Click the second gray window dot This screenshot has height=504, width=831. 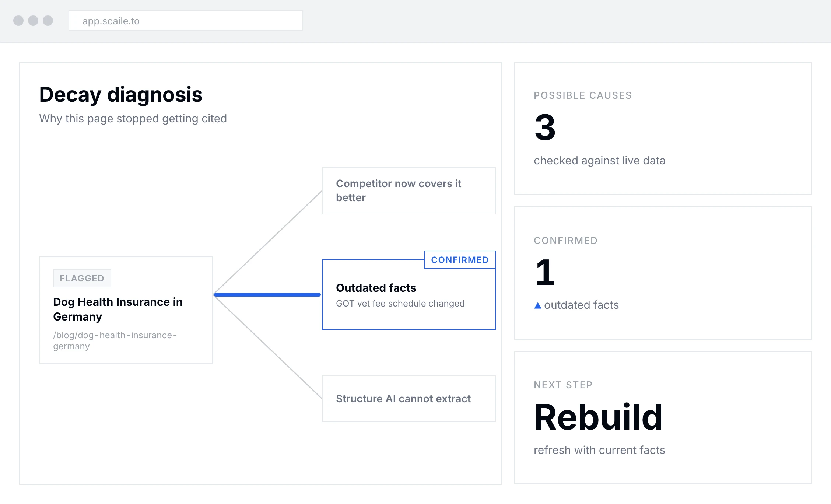(x=33, y=21)
